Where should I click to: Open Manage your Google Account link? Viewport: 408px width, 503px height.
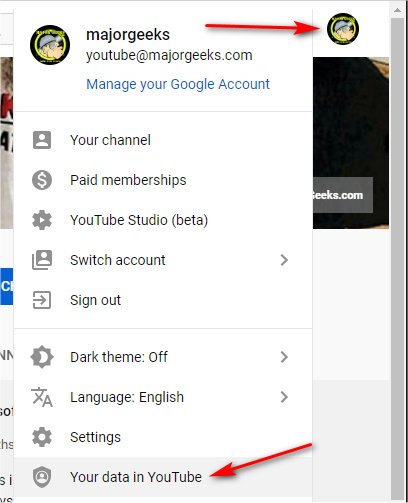coord(178,84)
